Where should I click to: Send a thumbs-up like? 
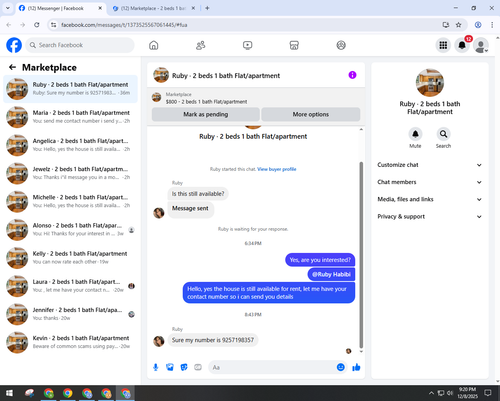pos(356,367)
